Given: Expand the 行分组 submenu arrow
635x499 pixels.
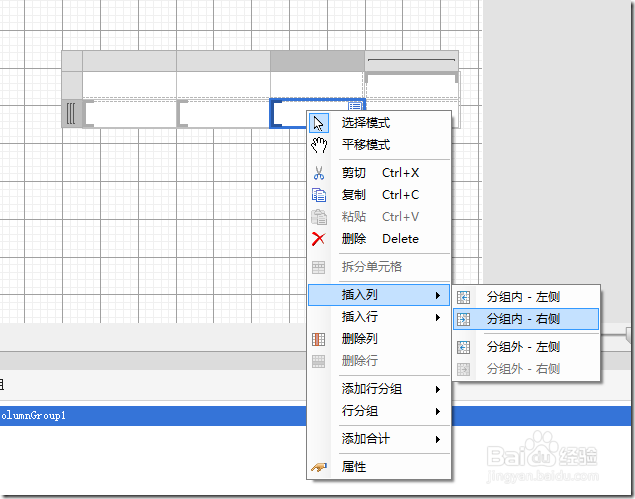Looking at the screenshot, I should (438, 412).
